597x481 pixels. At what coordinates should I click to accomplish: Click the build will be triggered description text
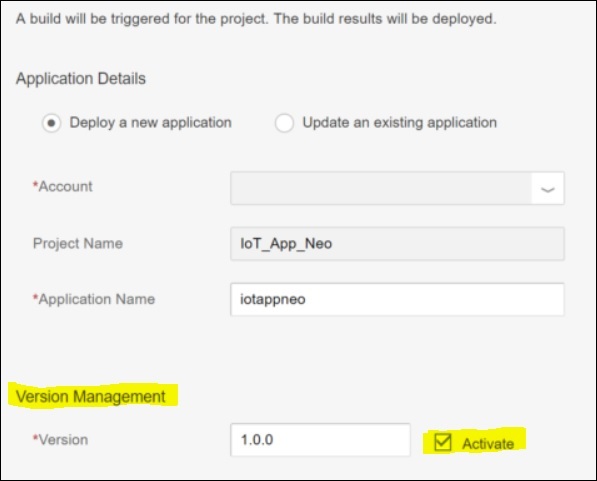(x=256, y=19)
